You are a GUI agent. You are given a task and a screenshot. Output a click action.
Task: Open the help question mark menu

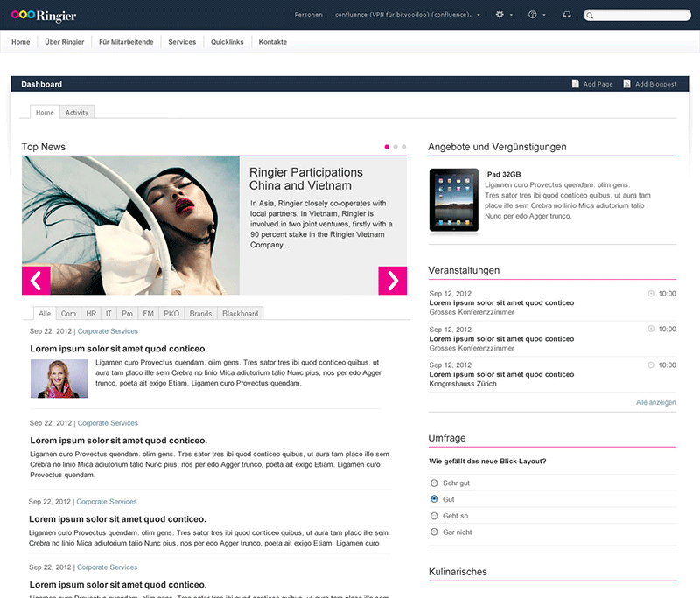click(x=532, y=15)
